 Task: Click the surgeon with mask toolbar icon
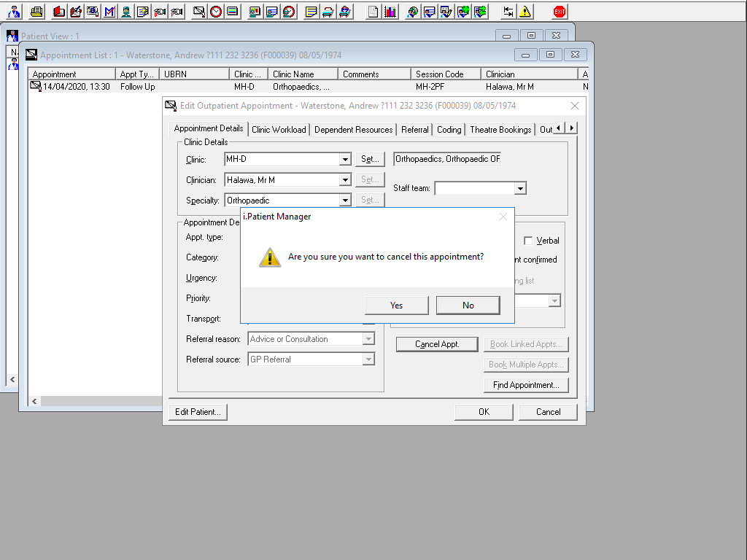click(126, 12)
